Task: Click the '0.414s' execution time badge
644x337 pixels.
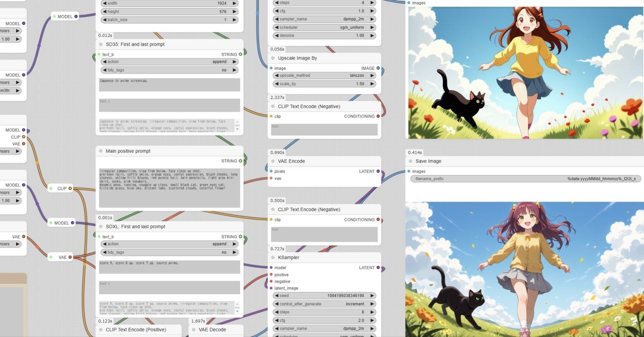Action: click(415, 152)
